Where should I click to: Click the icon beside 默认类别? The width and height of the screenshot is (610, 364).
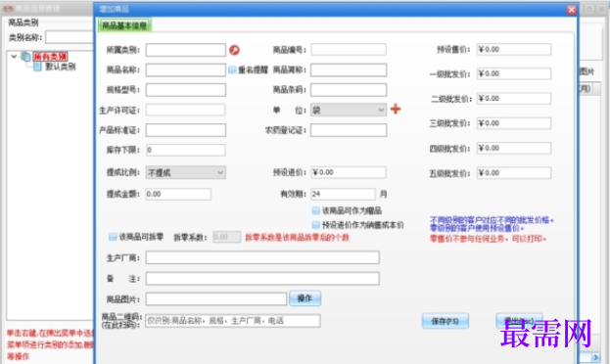tap(37, 67)
